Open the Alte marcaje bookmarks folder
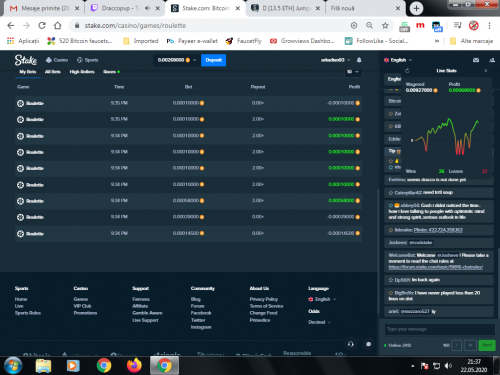500x375 pixels. tap(472, 41)
